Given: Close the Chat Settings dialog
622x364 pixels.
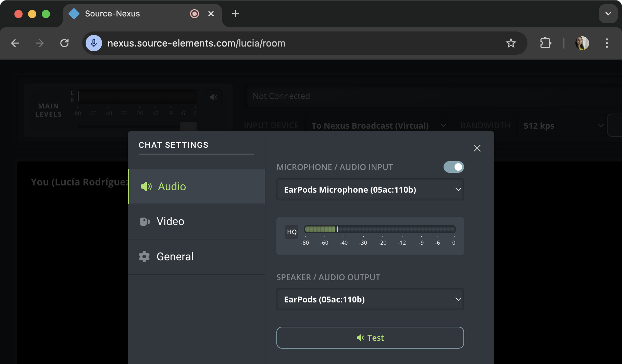Looking at the screenshot, I should 477,148.
